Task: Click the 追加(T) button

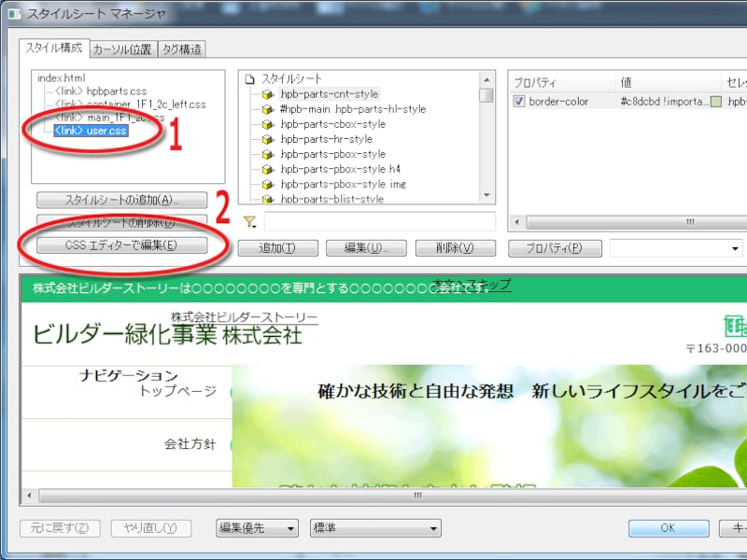Action: [277, 248]
